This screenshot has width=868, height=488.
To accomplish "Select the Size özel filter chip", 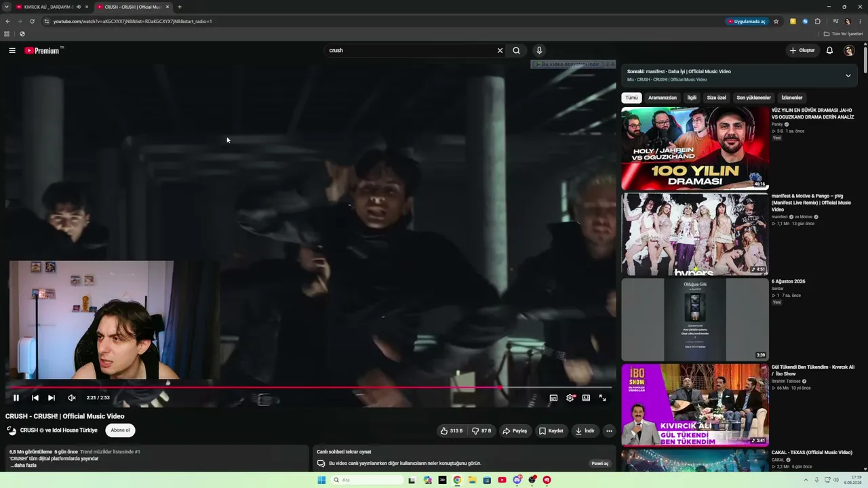I will click(x=717, y=98).
